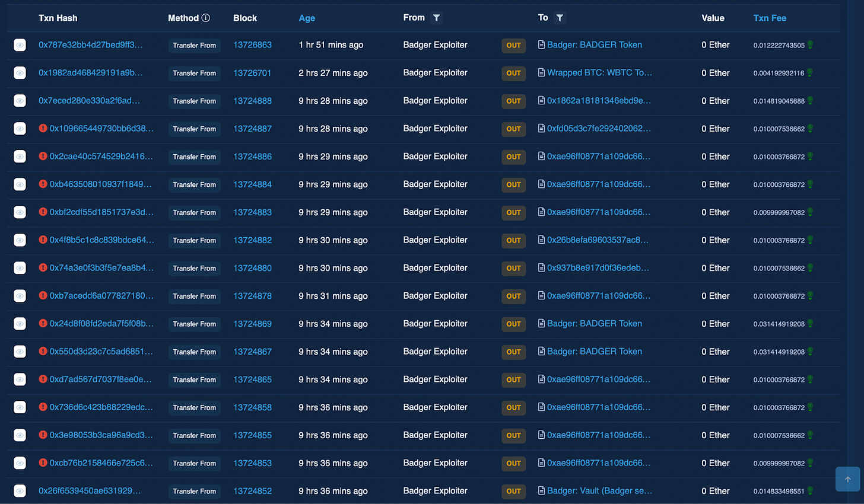Open address 0x937b8e917d0f36edeb
Image resolution: width=864 pixels, height=504 pixels.
point(598,268)
